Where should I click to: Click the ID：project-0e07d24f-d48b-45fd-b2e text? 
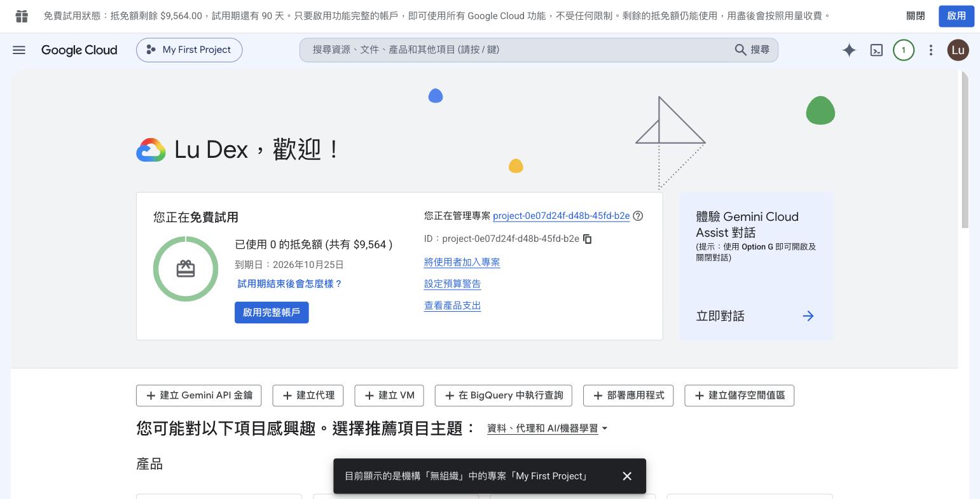502,239
